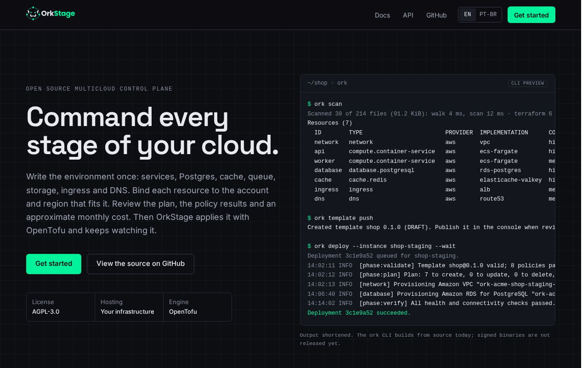Click the 'database.postgresql' type cell
Screen dimensions: 588x368
[382, 171]
